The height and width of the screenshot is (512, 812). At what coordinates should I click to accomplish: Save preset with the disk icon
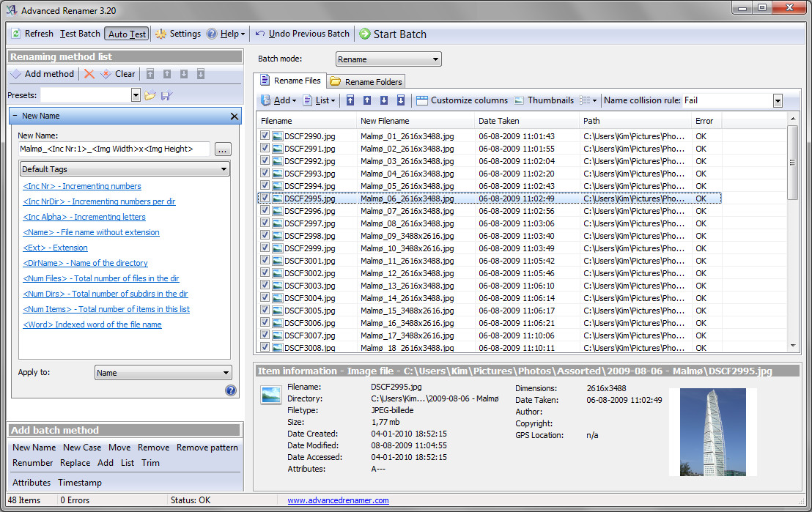click(167, 95)
